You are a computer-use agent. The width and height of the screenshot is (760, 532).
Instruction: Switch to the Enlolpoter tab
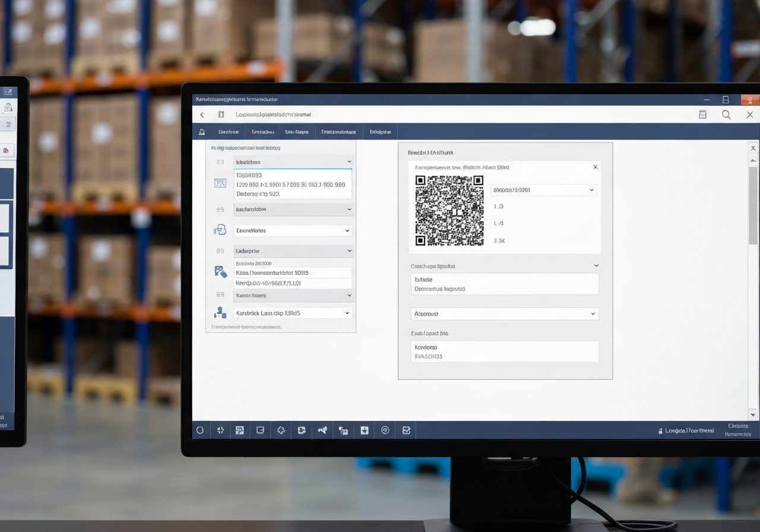(x=381, y=132)
